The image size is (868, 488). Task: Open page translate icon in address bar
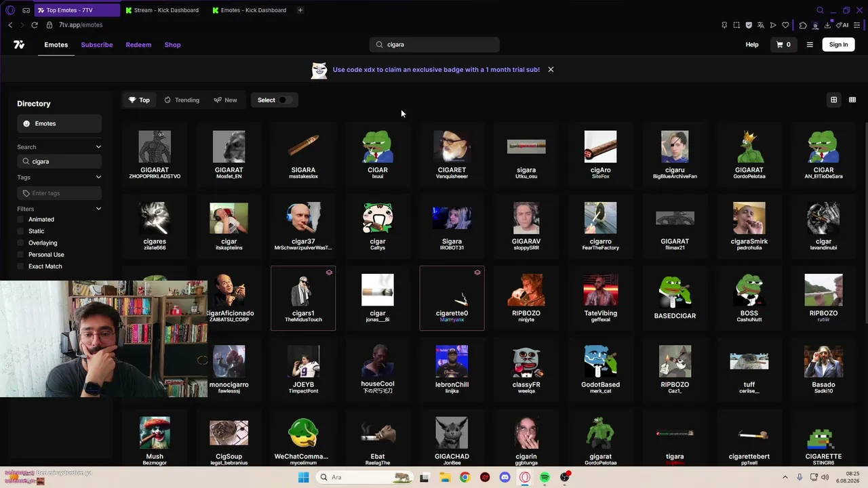[761, 25]
